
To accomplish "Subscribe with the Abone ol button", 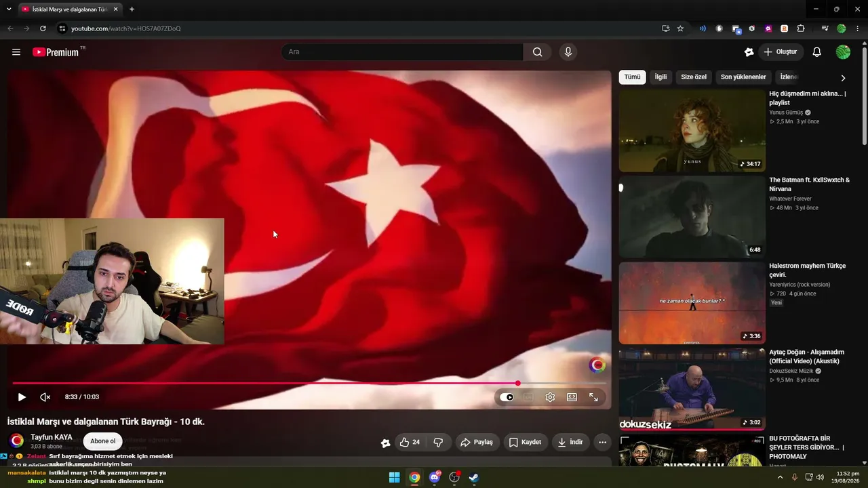I will [x=103, y=441].
